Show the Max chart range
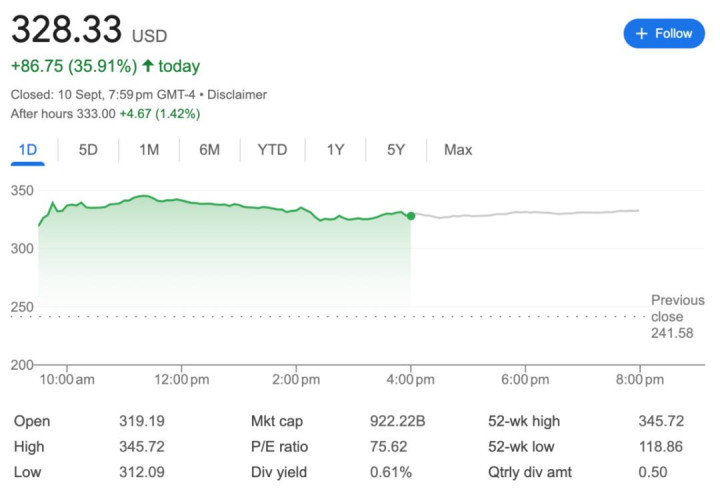Screen dimensions: 720x499 (458, 150)
